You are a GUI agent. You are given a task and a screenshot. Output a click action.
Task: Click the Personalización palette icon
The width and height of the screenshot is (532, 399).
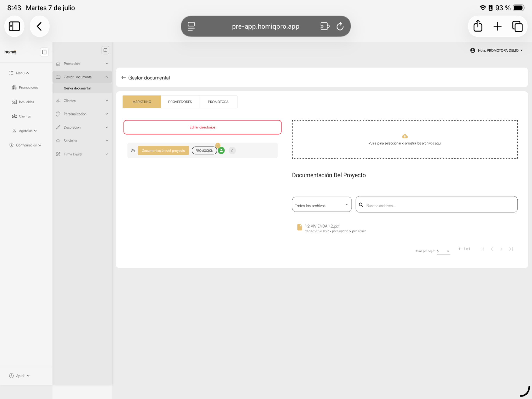pos(58,114)
